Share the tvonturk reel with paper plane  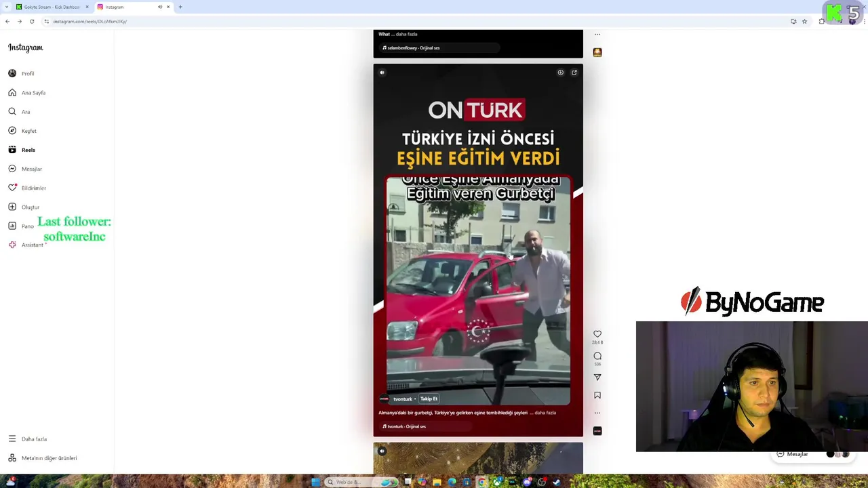[597, 377]
